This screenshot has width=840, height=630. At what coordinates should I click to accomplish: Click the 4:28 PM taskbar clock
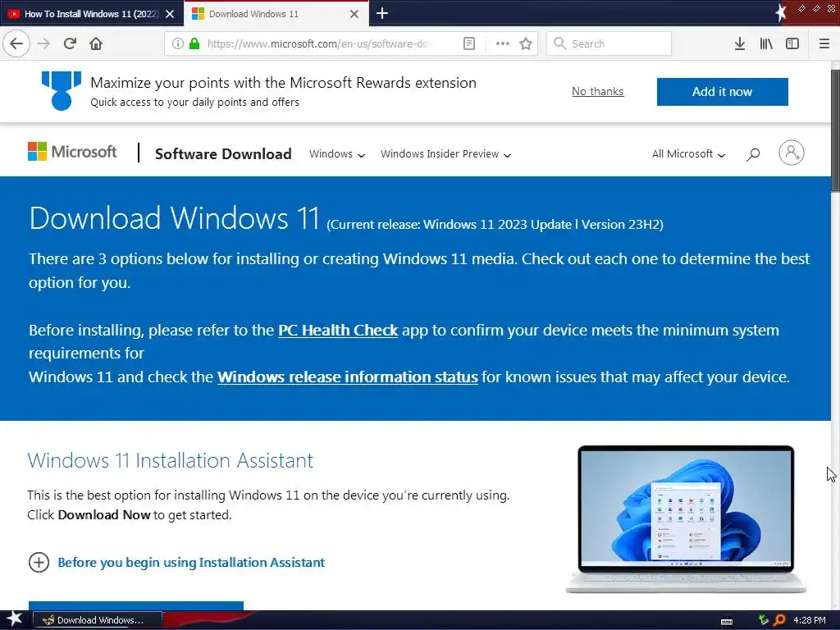(x=809, y=620)
